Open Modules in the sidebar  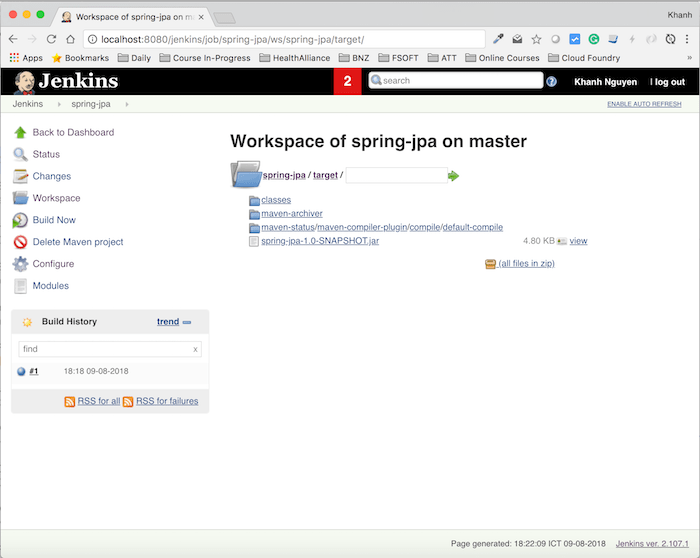tap(50, 286)
